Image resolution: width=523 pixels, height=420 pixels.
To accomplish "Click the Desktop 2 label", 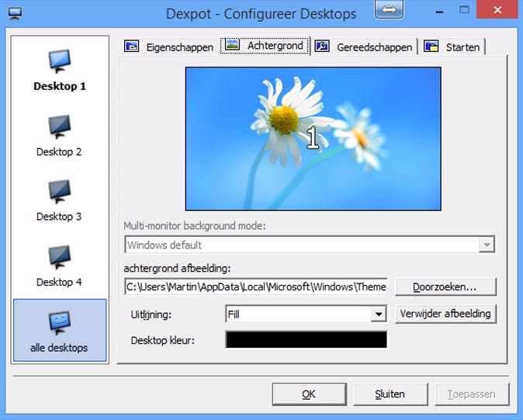I will coord(59,152).
